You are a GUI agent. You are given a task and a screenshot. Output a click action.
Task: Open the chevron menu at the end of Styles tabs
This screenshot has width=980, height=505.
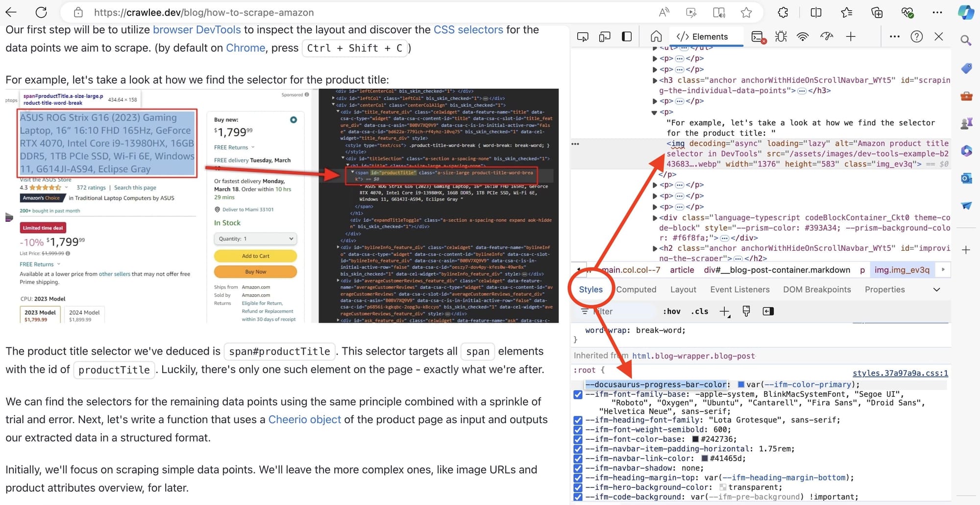pyautogui.click(x=936, y=289)
